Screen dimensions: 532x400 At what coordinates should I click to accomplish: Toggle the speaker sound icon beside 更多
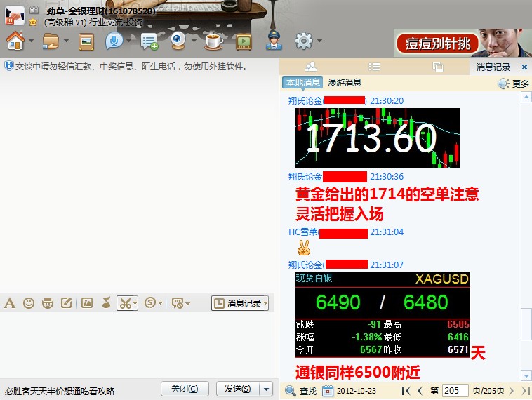click(x=503, y=84)
